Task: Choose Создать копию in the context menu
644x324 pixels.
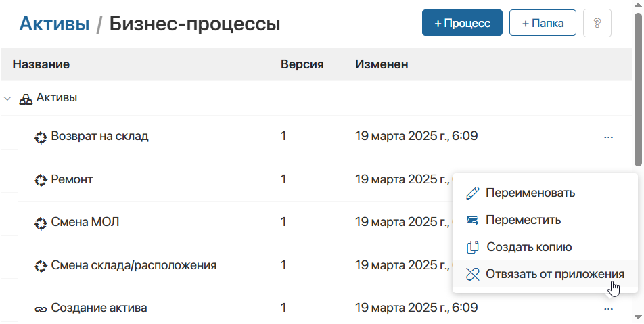Action: [545, 247]
